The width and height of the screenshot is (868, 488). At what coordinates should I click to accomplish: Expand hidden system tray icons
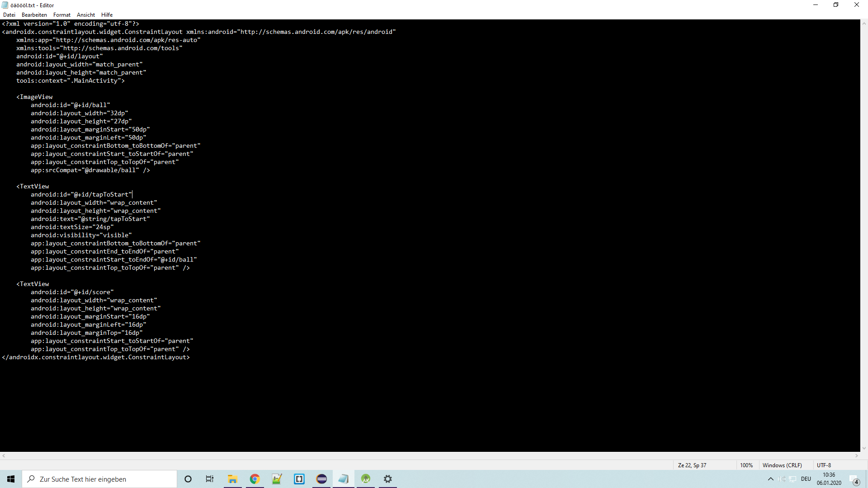click(x=771, y=479)
